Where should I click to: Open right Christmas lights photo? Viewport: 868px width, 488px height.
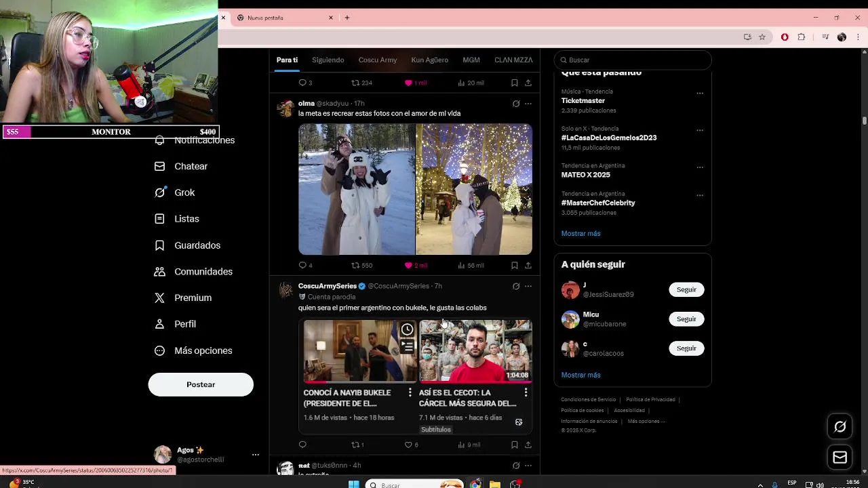[474, 189]
